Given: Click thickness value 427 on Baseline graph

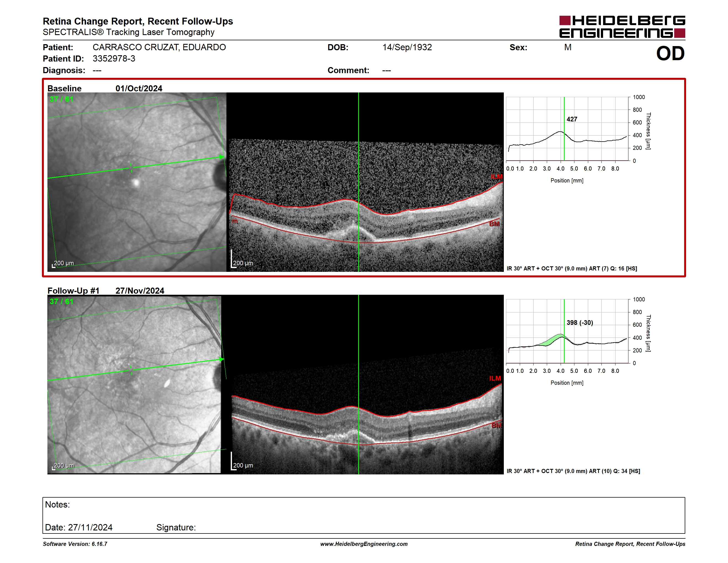Looking at the screenshot, I should point(572,119).
